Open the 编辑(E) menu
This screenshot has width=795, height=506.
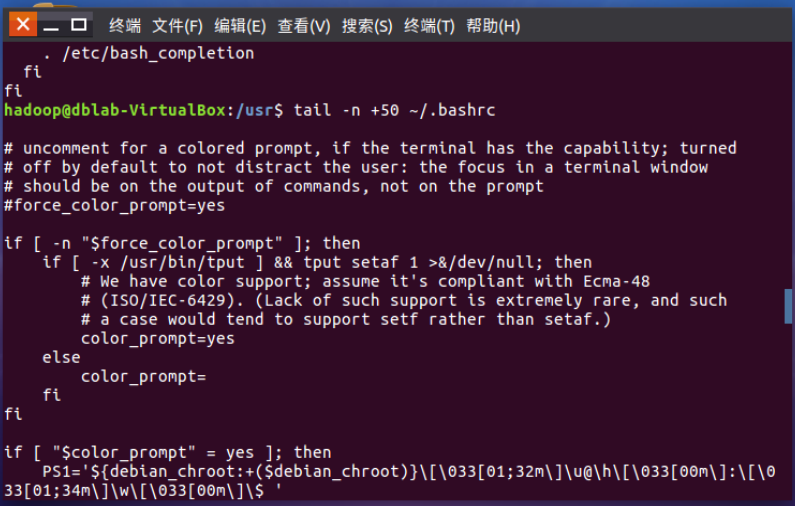240,25
